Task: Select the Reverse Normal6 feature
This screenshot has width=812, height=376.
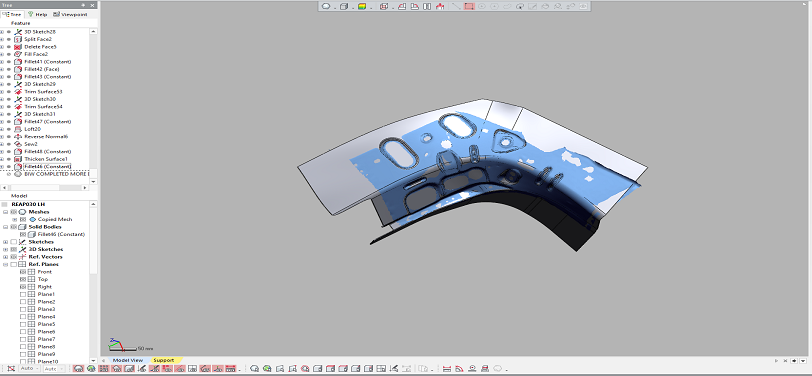Action: pyautogui.click(x=46, y=137)
